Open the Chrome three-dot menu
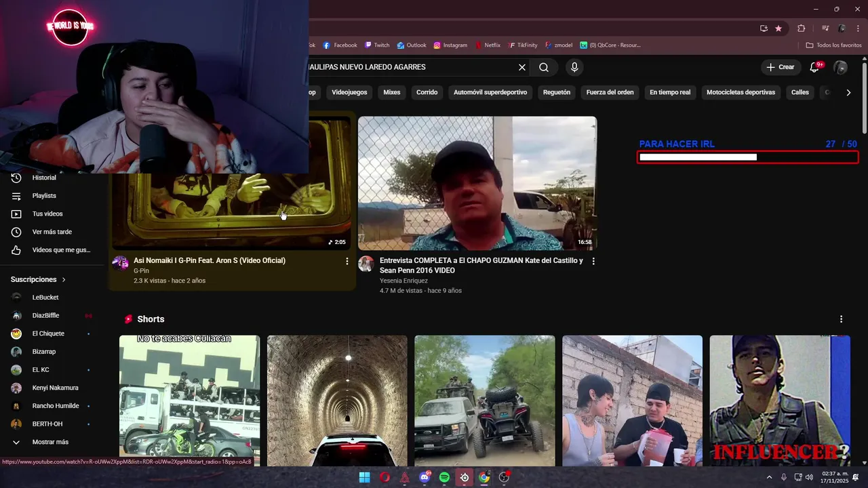The height and width of the screenshot is (488, 868). point(857,28)
